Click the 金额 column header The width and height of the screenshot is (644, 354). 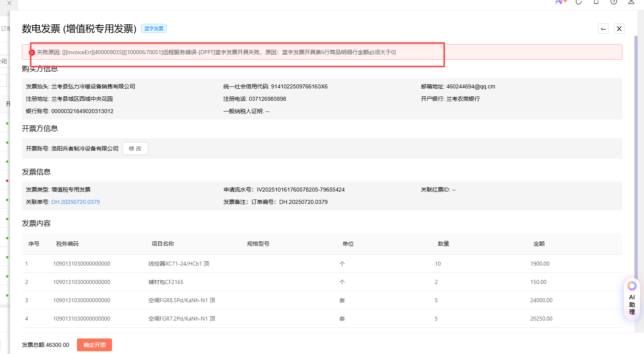pyautogui.click(x=539, y=244)
